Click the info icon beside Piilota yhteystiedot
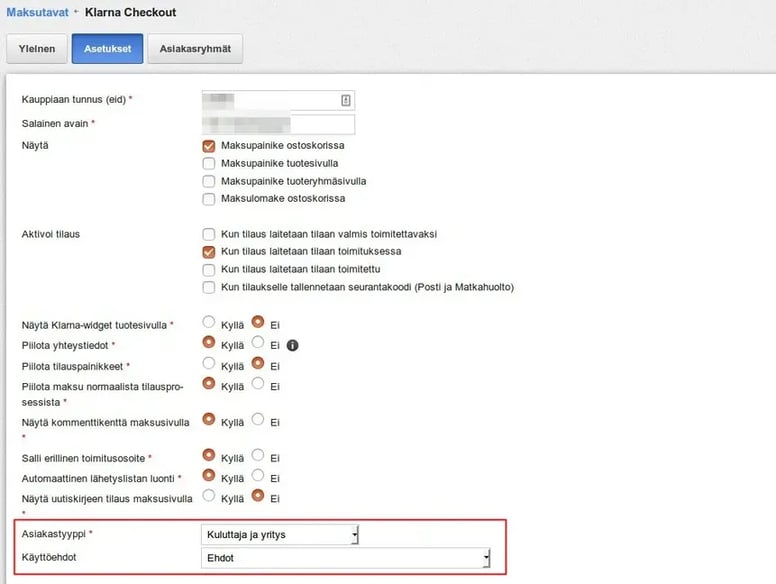 [x=292, y=345]
